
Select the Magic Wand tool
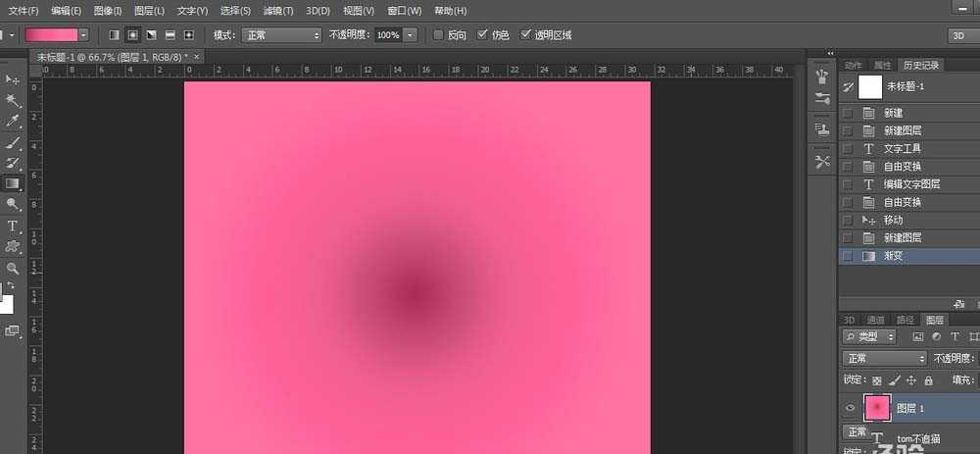tap(13, 101)
